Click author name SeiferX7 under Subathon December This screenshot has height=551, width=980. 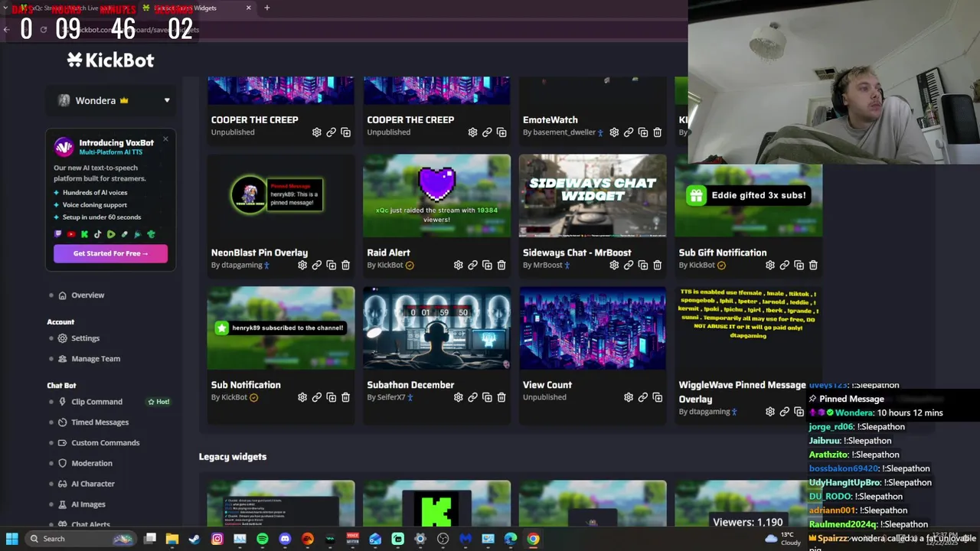tap(391, 397)
